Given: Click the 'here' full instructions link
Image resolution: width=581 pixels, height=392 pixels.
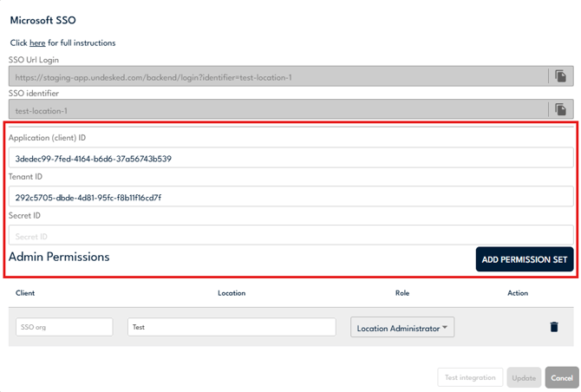Looking at the screenshot, I should [37, 42].
